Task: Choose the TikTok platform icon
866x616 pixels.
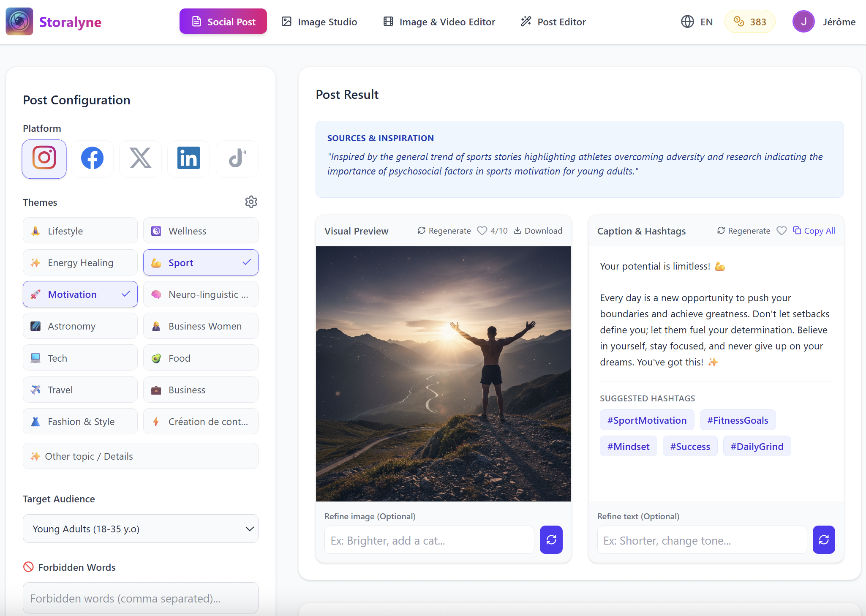Action: pyautogui.click(x=237, y=159)
